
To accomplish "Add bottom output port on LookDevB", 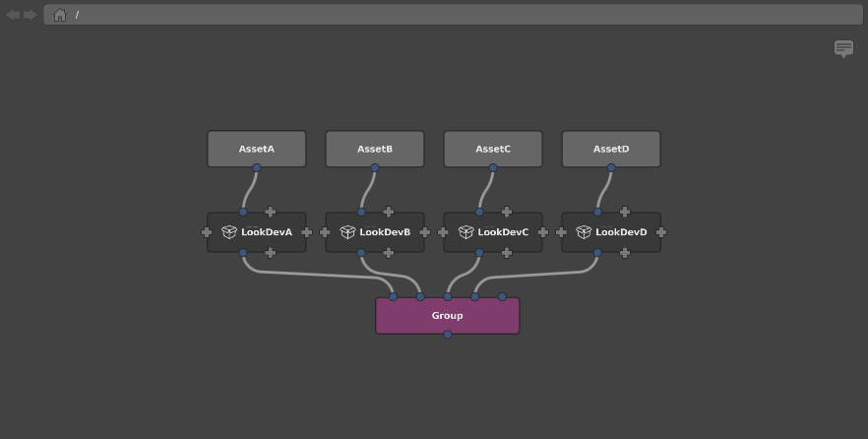I will click(x=389, y=253).
